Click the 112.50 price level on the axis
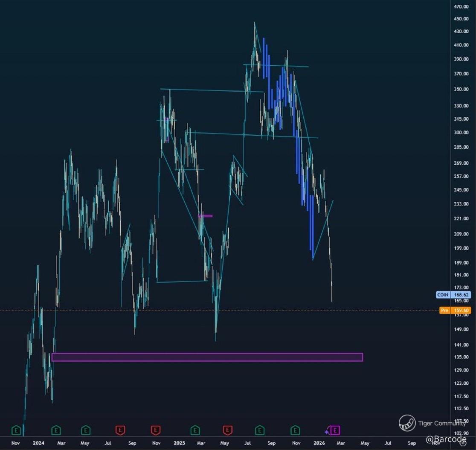The width and height of the screenshot is (476, 450). click(461, 408)
